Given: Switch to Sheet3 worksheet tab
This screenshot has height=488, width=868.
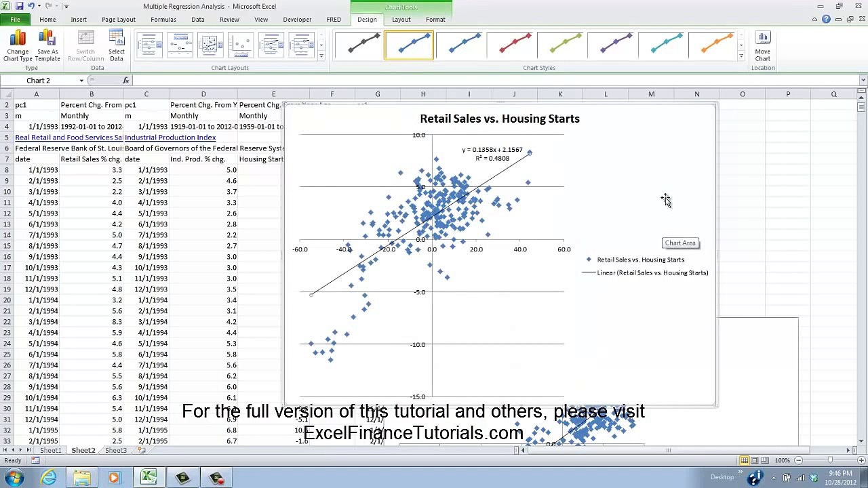Looking at the screenshot, I should point(115,451).
